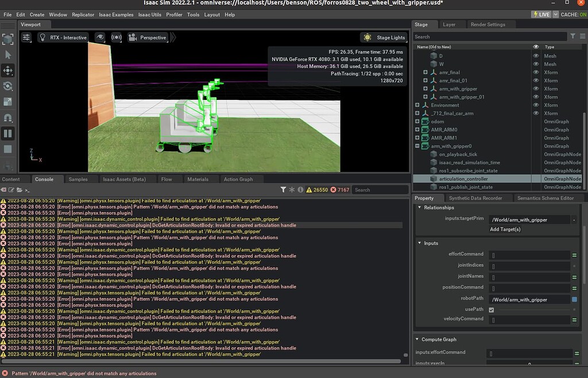
Task: Select the Rotate tool in the left toolbar
Action: tap(7, 87)
